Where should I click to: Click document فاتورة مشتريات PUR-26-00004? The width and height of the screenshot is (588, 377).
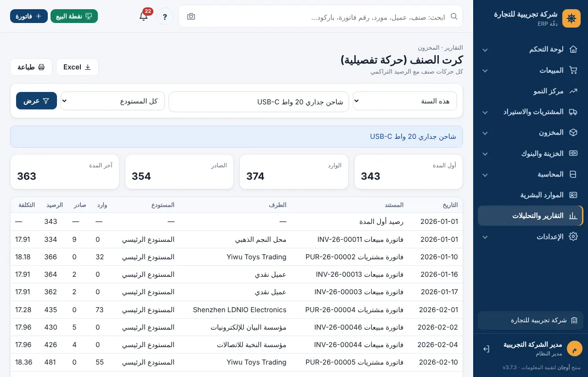tap(355, 310)
